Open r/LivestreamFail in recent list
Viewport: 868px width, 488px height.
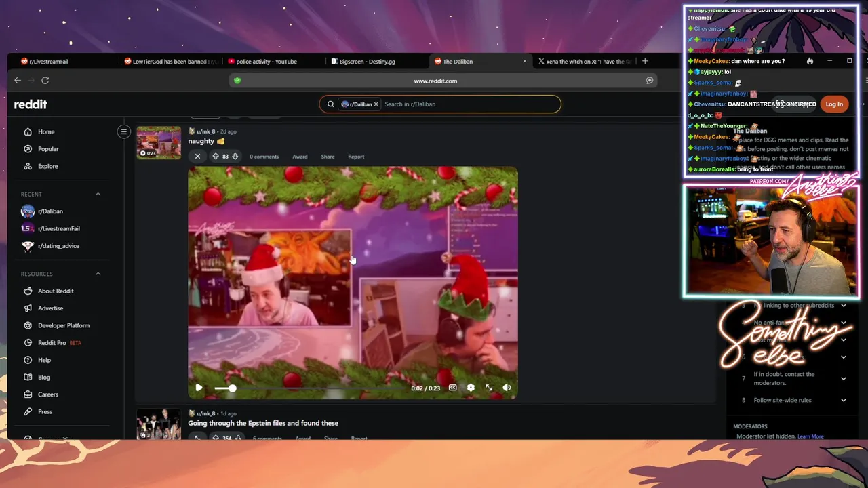(x=58, y=229)
